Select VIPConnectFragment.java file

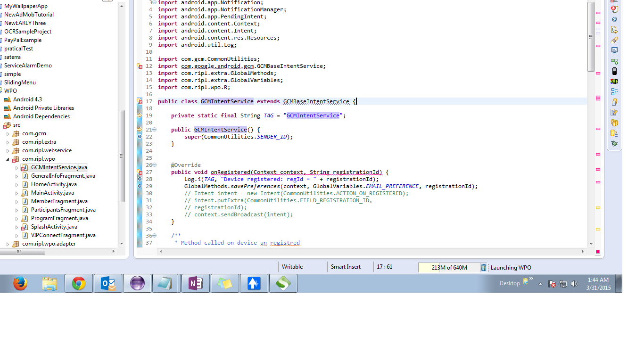pos(63,235)
